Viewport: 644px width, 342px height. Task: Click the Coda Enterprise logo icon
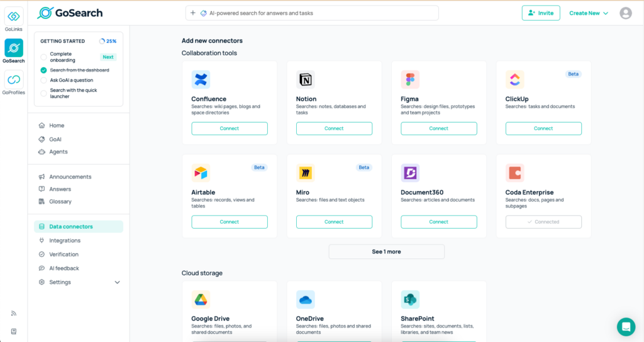514,173
